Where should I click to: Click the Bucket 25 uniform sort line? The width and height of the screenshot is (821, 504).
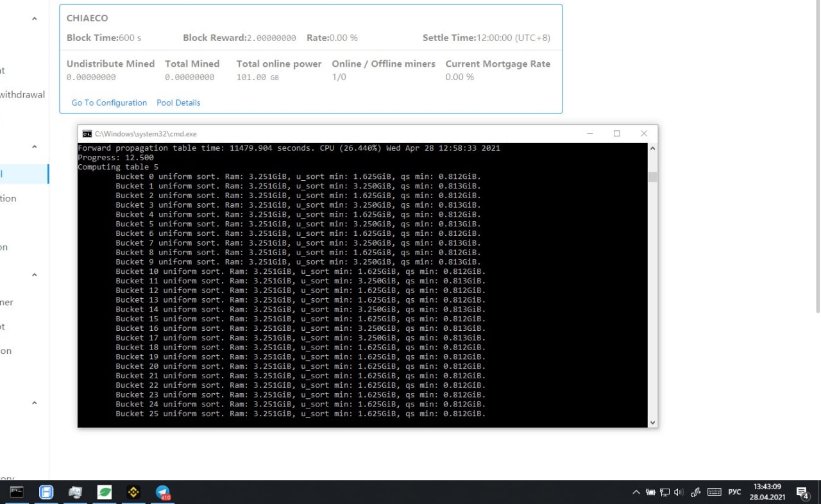301,414
